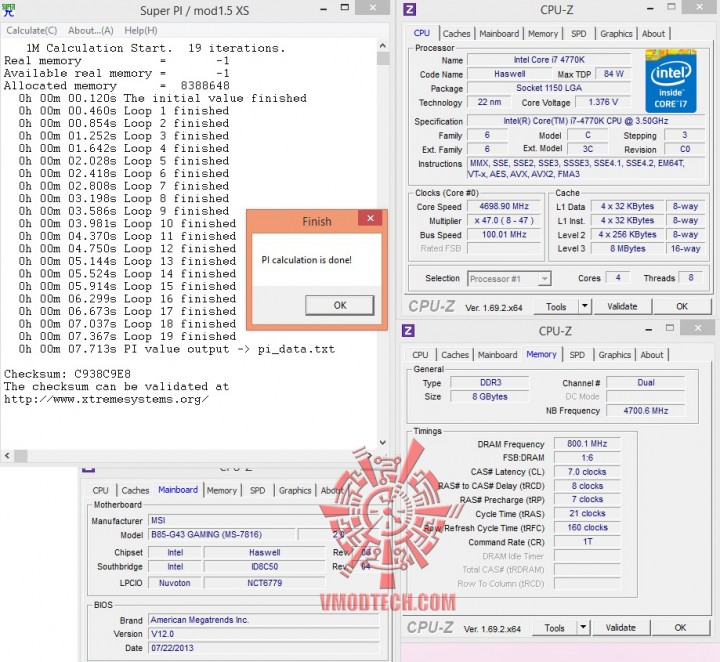Click the Core Voltage value 1.376 V

tap(603, 102)
